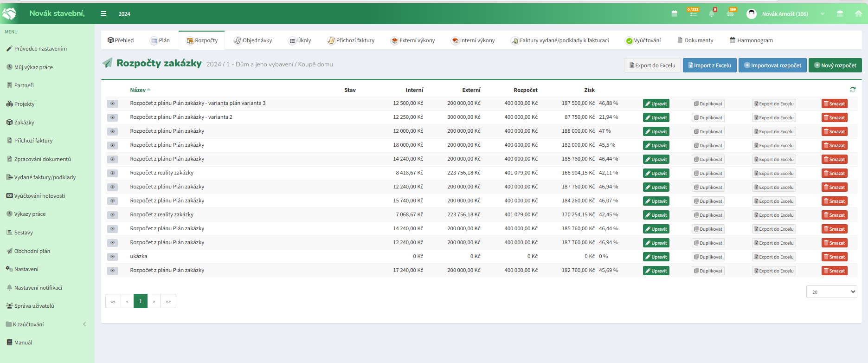Switch to the Externí výkony tab
This screenshot has height=363, width=868.
[413, 40]
